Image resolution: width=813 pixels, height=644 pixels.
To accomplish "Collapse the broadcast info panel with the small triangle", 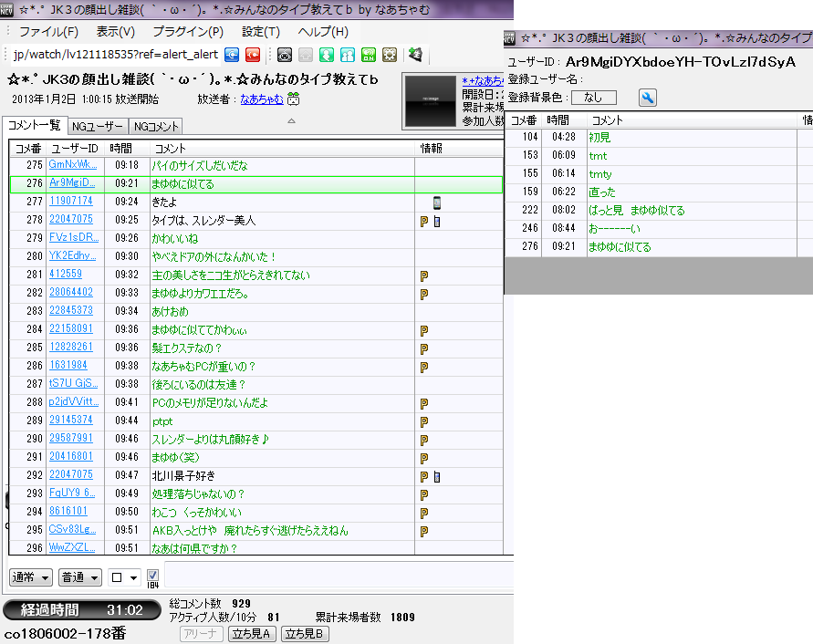I will (x=291, y=120).
